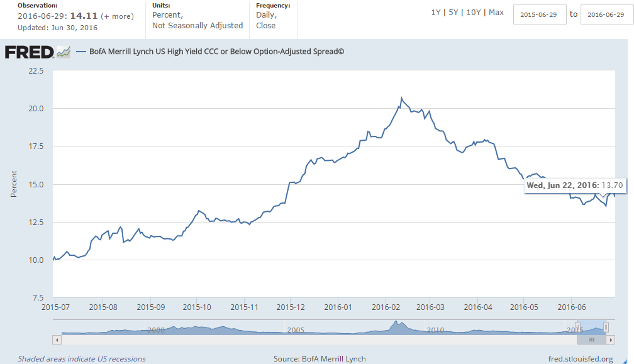Click the Shaded areas indicate US recessions note

(82, 359)
